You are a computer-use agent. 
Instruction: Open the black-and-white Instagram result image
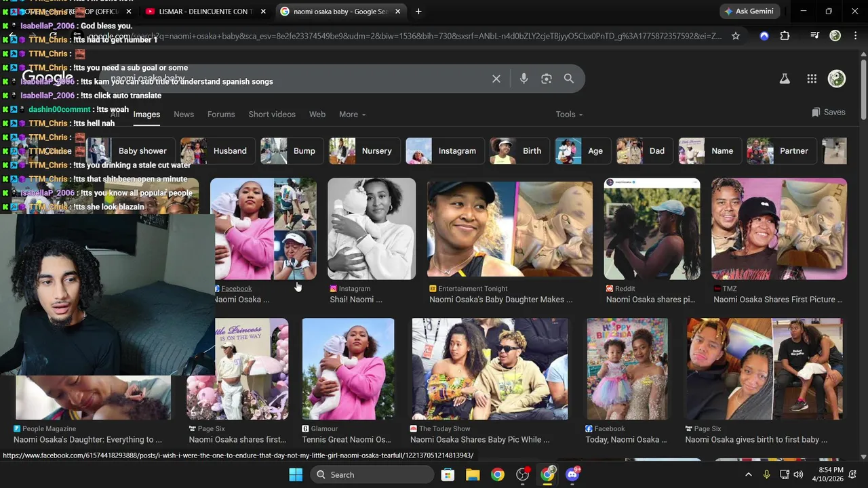[x=372, y=229]
